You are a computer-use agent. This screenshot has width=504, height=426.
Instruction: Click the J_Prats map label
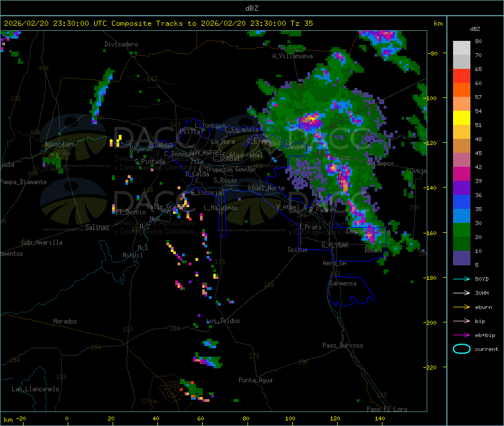[x=310, y=227]
